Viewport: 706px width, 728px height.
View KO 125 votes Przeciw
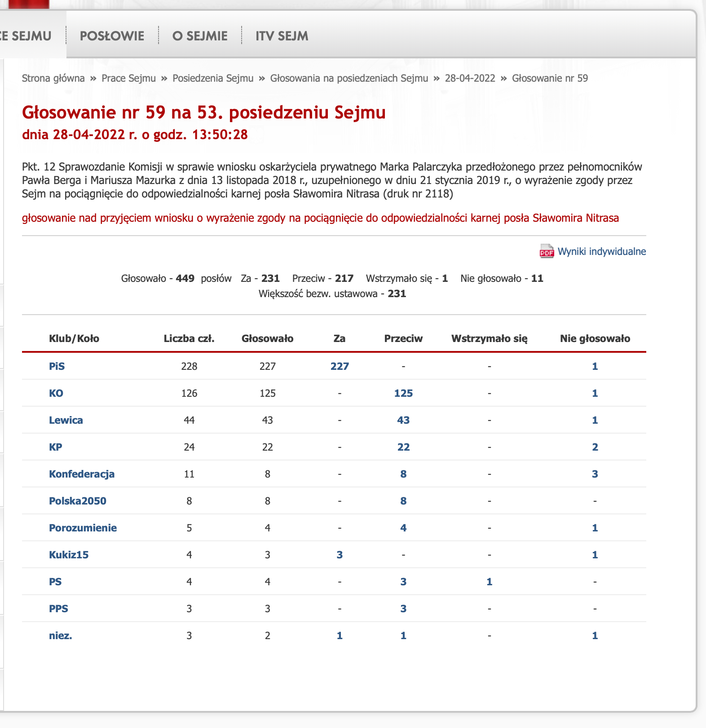[403, 393]
